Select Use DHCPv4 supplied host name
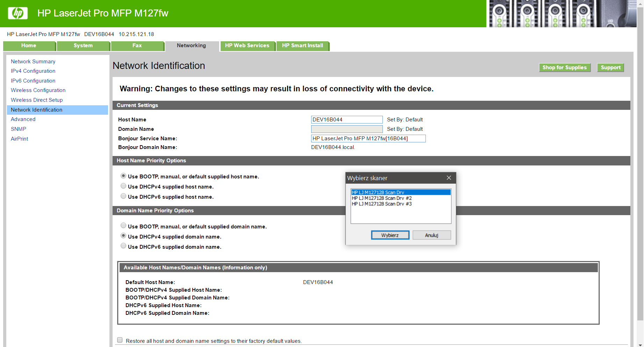The image size is (644, 347). click(x=123, y=186)
